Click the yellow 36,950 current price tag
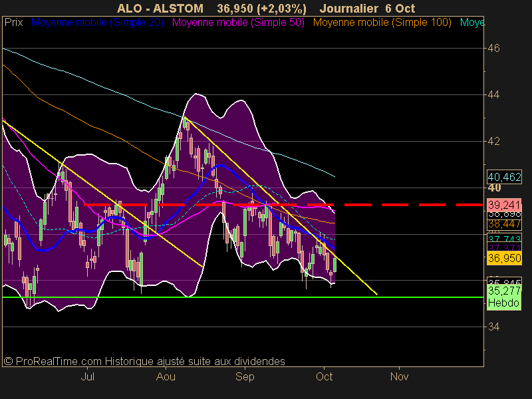This screenshot has width=532, height=399. click(504, 259)
